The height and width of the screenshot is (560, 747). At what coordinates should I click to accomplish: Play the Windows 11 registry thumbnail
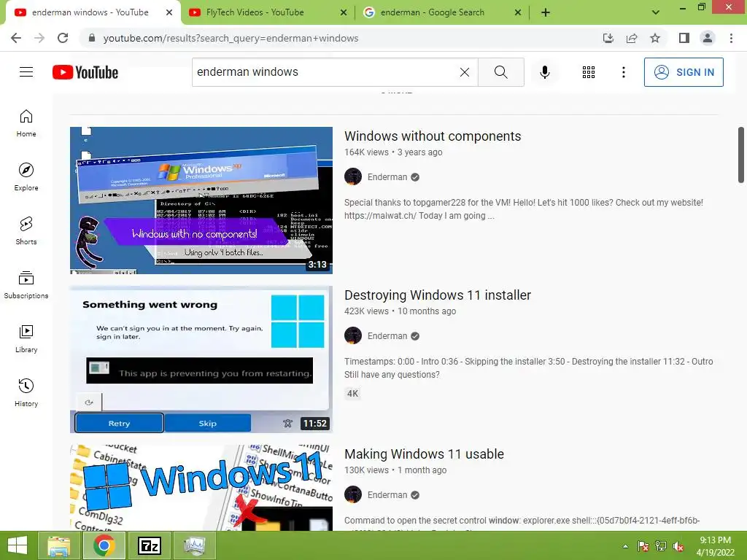point(201,488)
